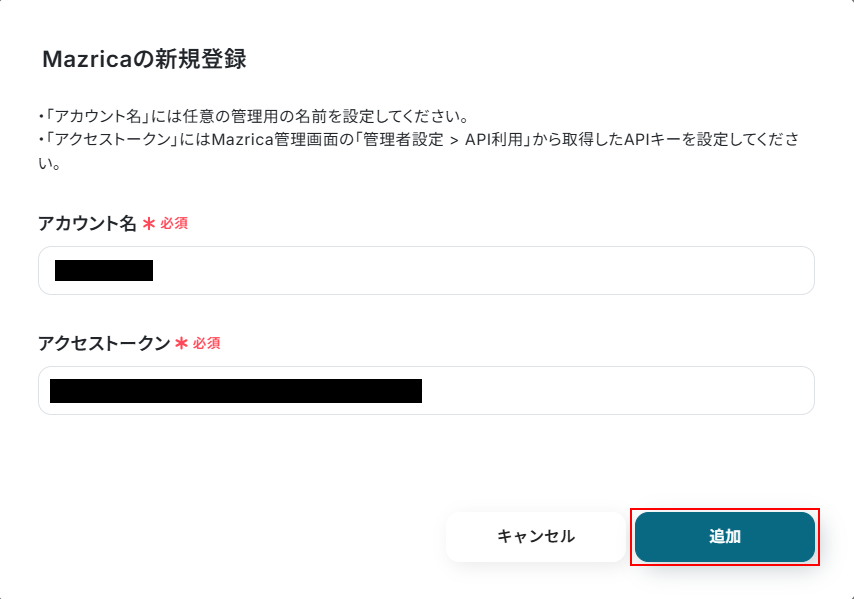854x599 pixels.
Task: Click the Mazricaの新規登録 dialog title
Action: coord(144,60)
